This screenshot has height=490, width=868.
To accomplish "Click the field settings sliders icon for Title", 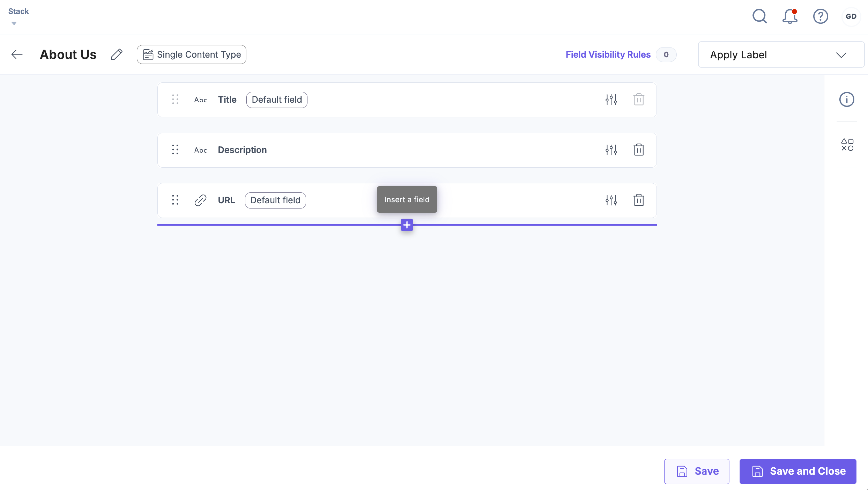I will pyautogui.click(x=611, y=99).
